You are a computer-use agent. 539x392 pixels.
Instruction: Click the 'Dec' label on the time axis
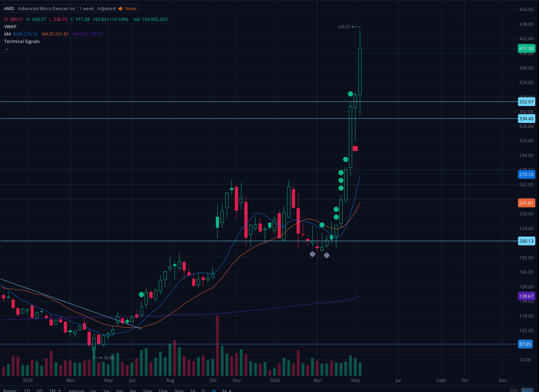[x=502, y=380]
